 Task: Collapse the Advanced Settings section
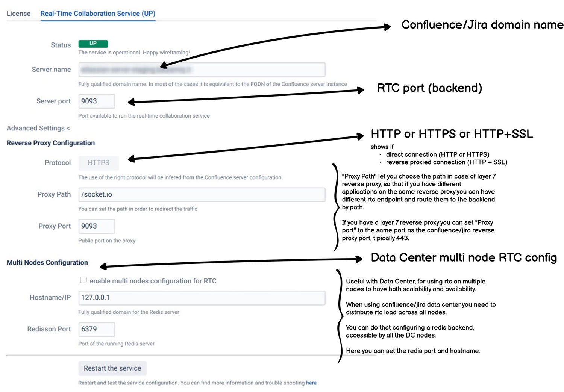[x=38, y=128]
